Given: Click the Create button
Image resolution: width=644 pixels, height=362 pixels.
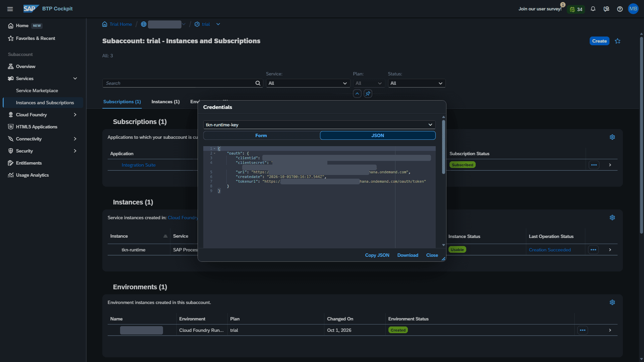Looking at the screenshot, I should coord(599,41).
